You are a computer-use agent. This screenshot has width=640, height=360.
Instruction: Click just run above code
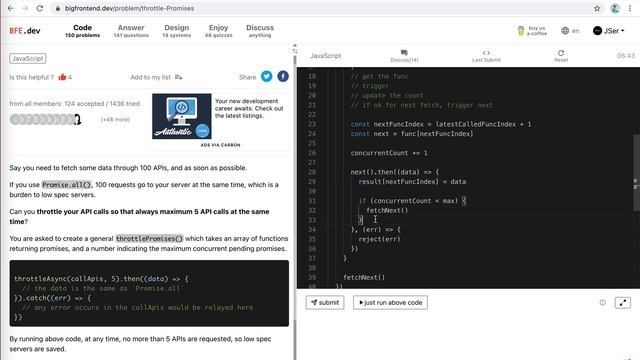pyautogui.click(x=390, y=302)
